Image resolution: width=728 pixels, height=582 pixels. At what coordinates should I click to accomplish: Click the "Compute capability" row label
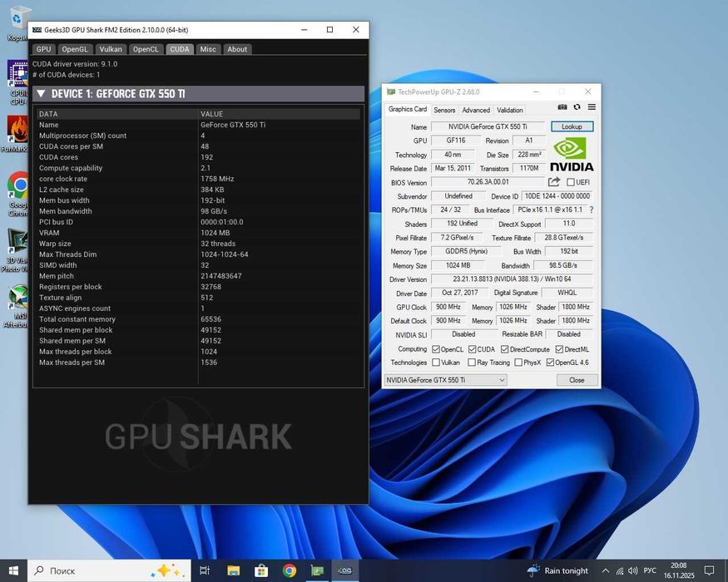click(71, 168)
